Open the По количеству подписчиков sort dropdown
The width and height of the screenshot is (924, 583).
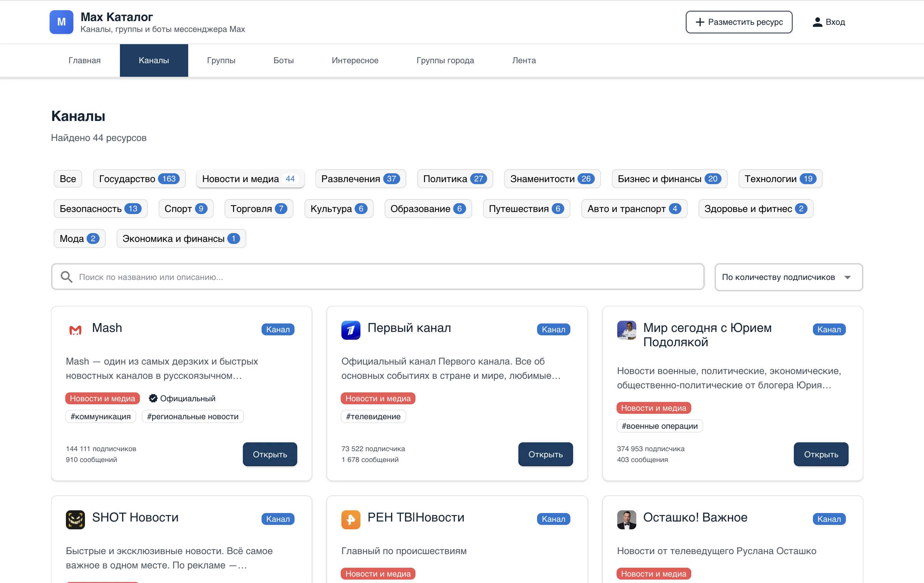(788, 277)
